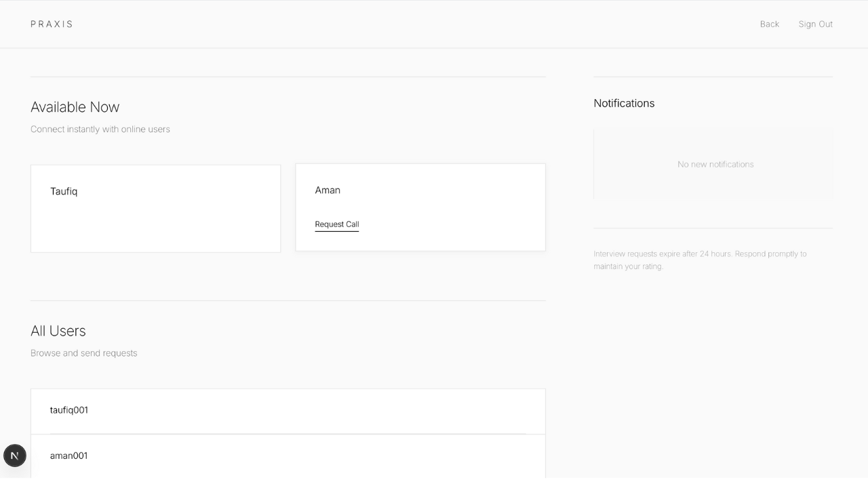Click Taufiq's name on his card

(x=63, y=191)
